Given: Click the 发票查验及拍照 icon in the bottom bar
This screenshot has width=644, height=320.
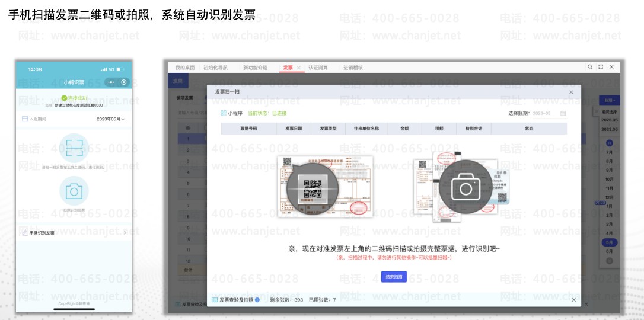Looking at the screenshot, I should pos(215,300).
